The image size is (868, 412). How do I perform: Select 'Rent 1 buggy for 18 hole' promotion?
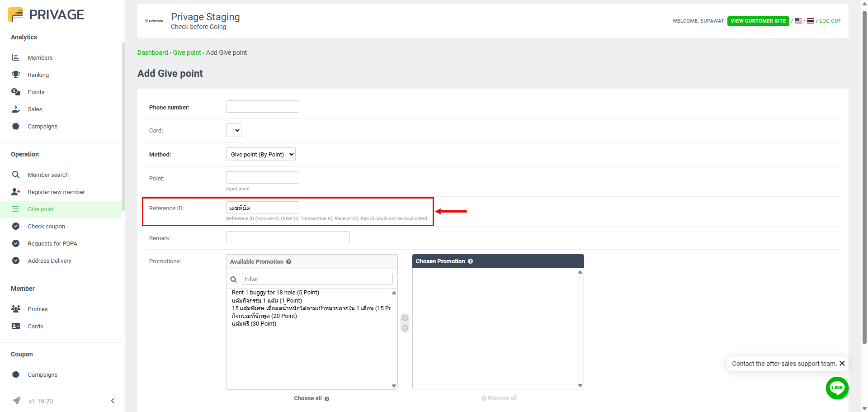275,293
